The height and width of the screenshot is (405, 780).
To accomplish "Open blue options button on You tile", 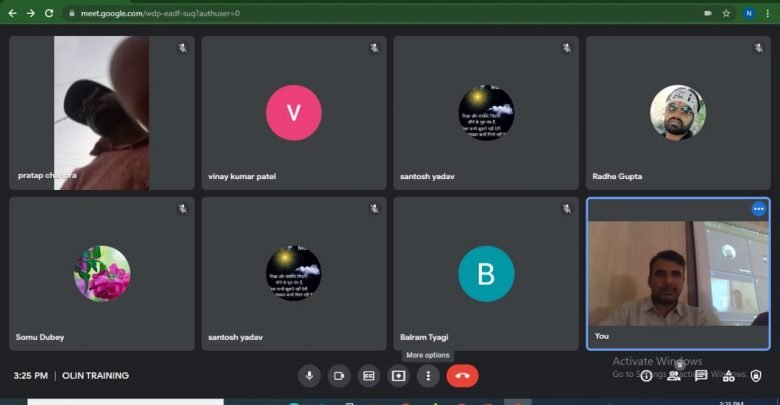I will tap(758, 209).
